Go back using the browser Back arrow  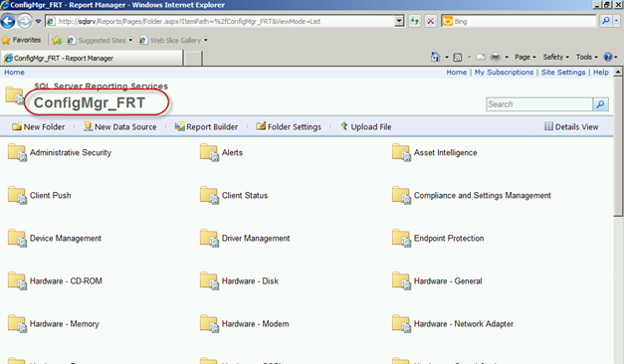[8, 21]
